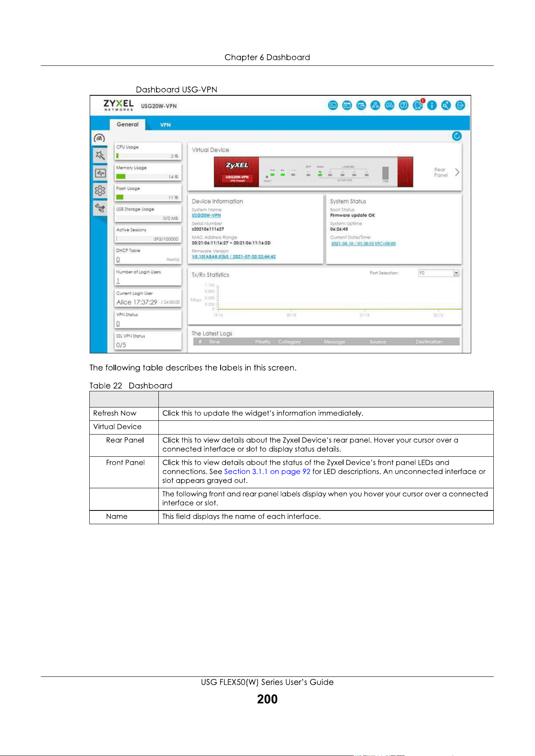Switch to the VPN tab
Image resolution: width=535 pixels, height=756 pixels.
click(165, 125)
